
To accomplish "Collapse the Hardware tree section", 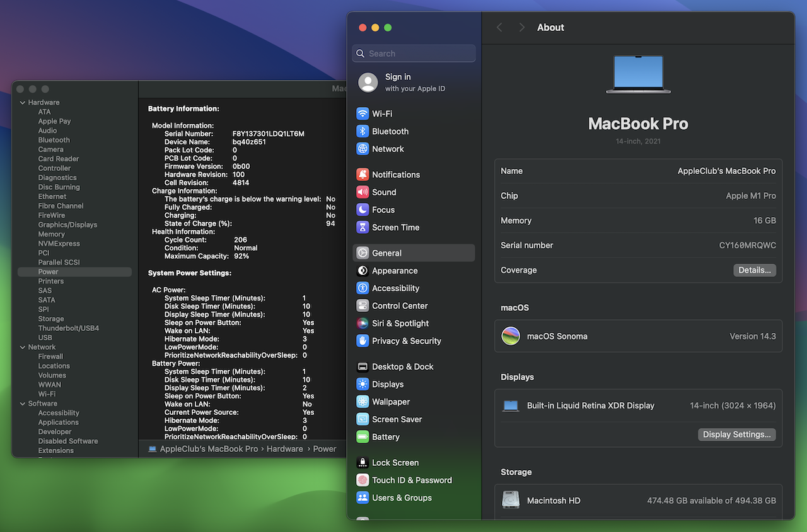I will coord(23,102).
